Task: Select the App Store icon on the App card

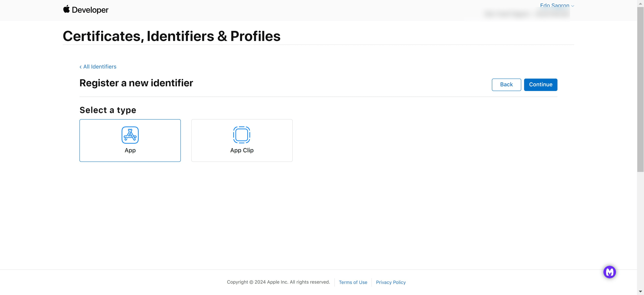Action: click(x=130, y=135)
